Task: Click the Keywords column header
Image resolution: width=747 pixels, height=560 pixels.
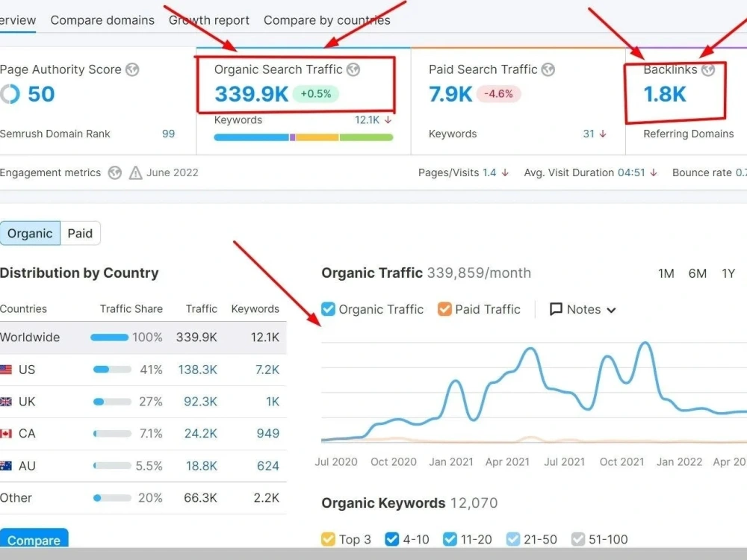Action: (x=255, y=308)
